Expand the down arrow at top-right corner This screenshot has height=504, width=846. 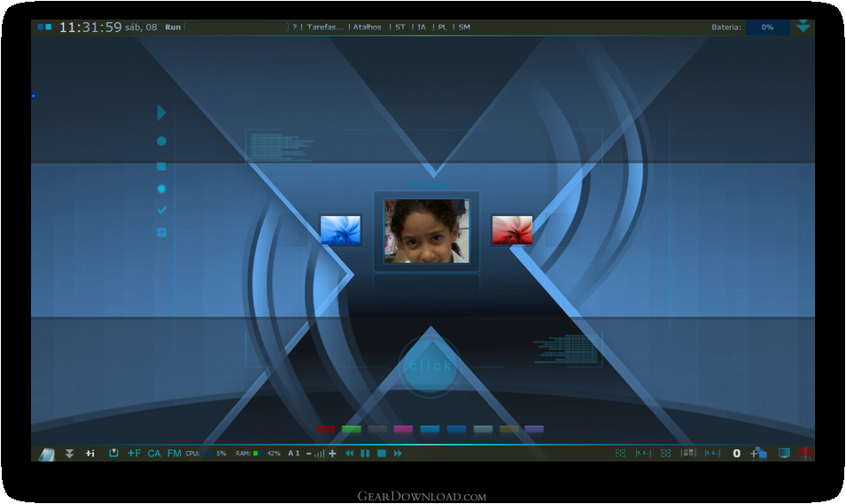[803, 27]
